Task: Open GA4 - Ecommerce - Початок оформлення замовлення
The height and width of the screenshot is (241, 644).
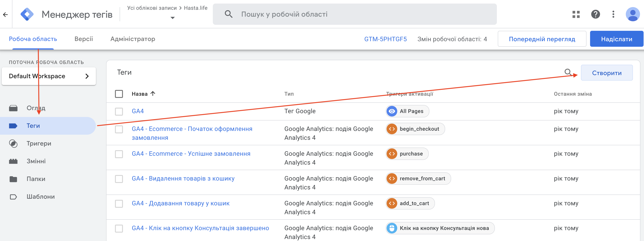Action: 192,133
